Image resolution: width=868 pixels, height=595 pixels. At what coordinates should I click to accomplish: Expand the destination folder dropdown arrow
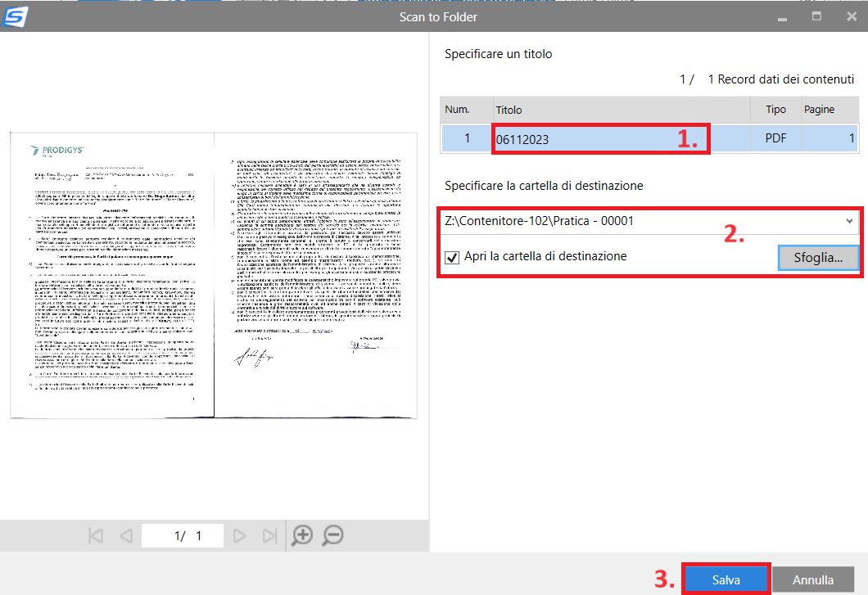[x=849, y=221]
